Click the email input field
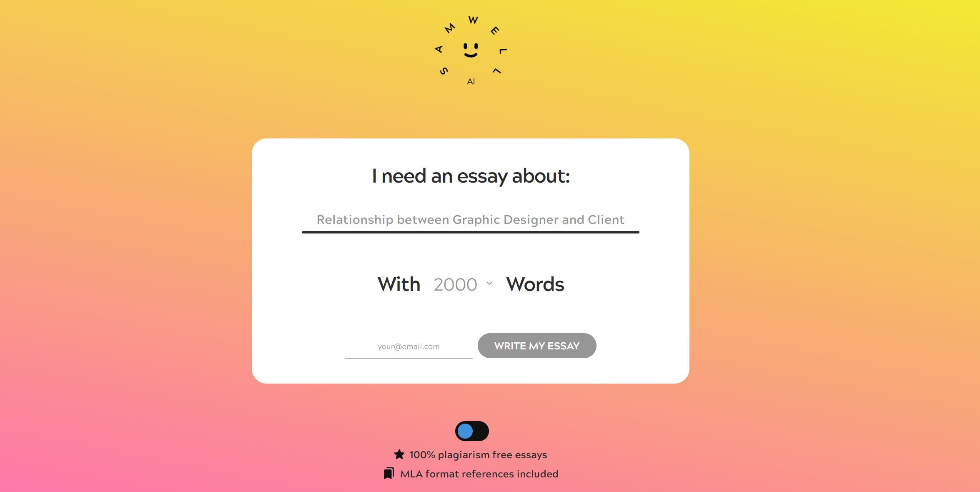This screenshot has height=492, width=980. coord(408,346)
